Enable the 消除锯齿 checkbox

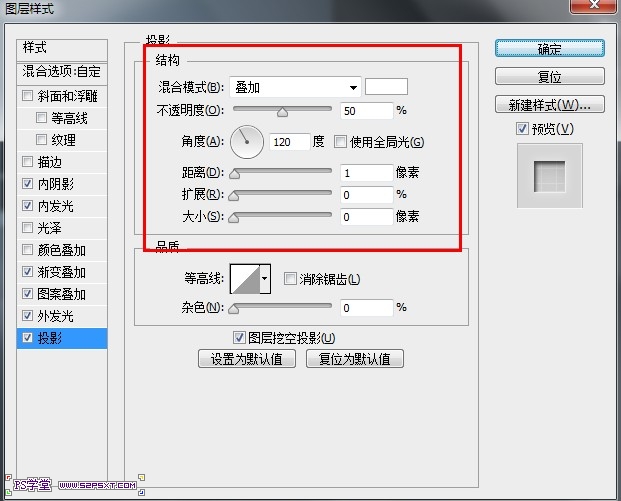pos(291,279)
